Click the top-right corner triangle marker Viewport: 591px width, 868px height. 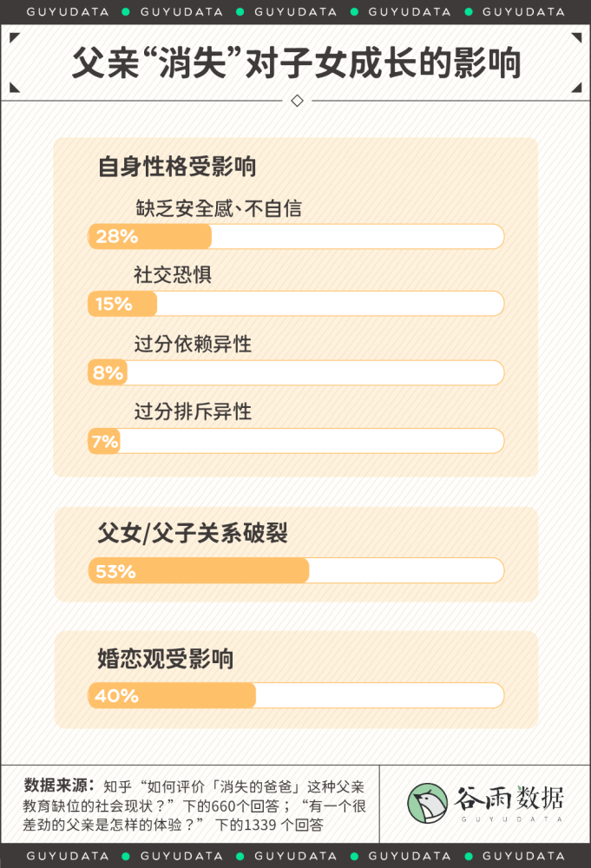tap(576, 37)
